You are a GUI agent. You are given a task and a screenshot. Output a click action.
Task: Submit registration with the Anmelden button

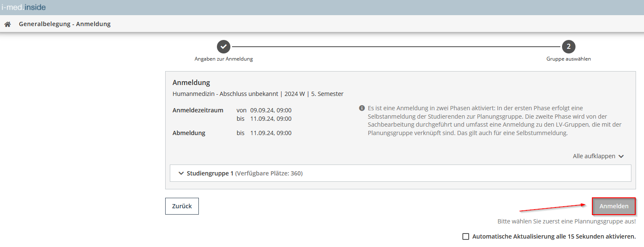tap(614, 206)
